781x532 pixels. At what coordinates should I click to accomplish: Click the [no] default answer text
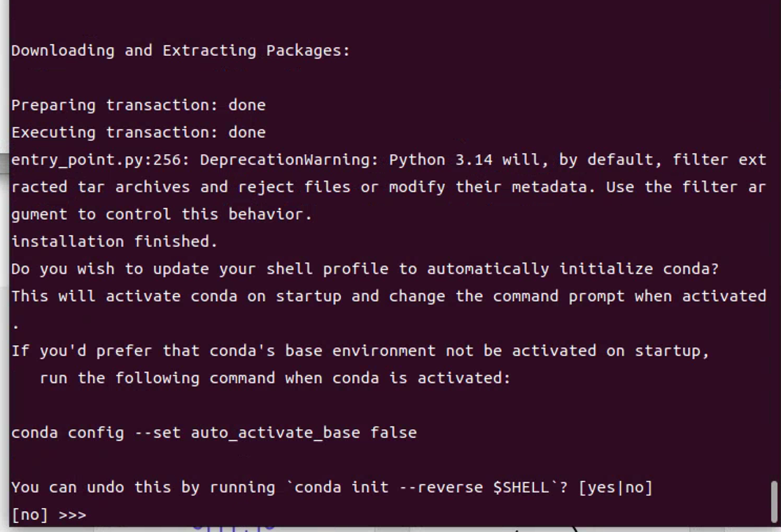pyautogui.click(x=24, y=515)
